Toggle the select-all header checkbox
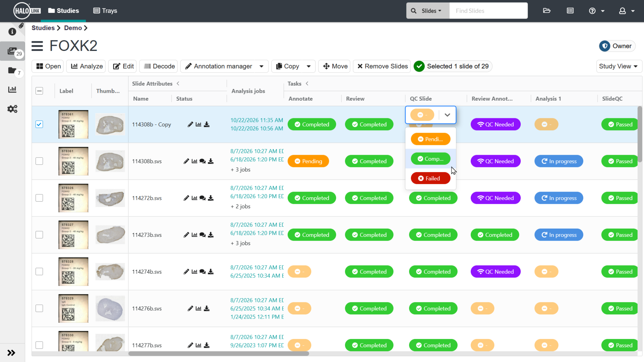 click(x=39, y=91)
